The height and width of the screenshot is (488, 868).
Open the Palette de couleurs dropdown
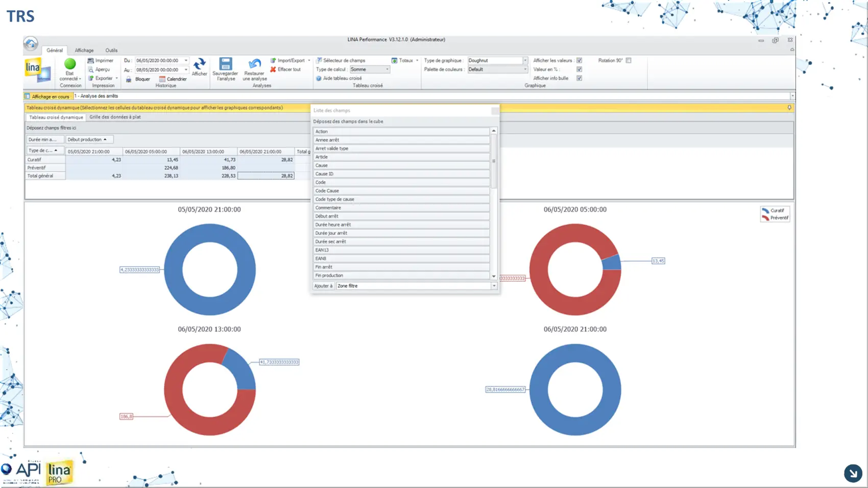tap(525, 69)
